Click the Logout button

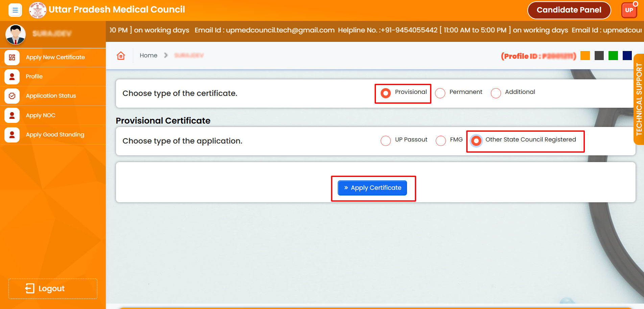53,289
